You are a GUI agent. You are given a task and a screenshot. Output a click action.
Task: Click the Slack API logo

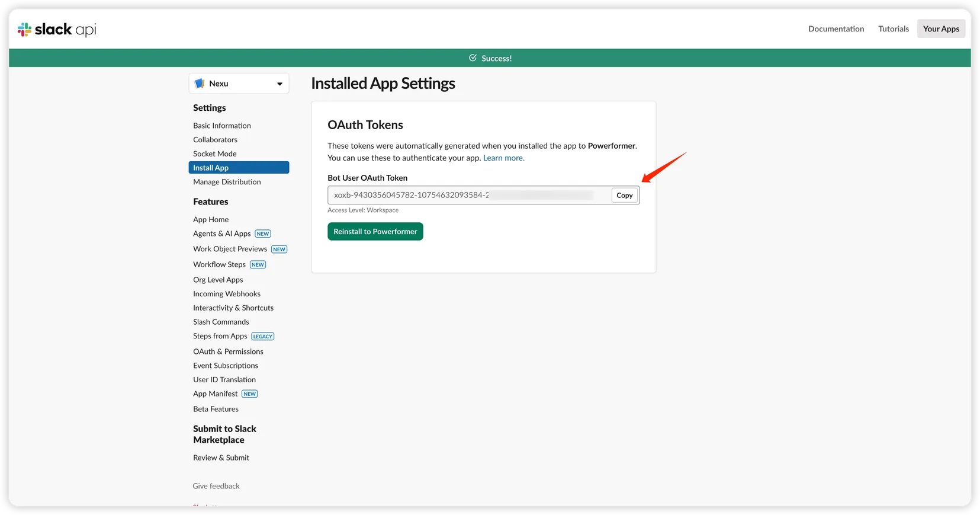coord(57,29)
